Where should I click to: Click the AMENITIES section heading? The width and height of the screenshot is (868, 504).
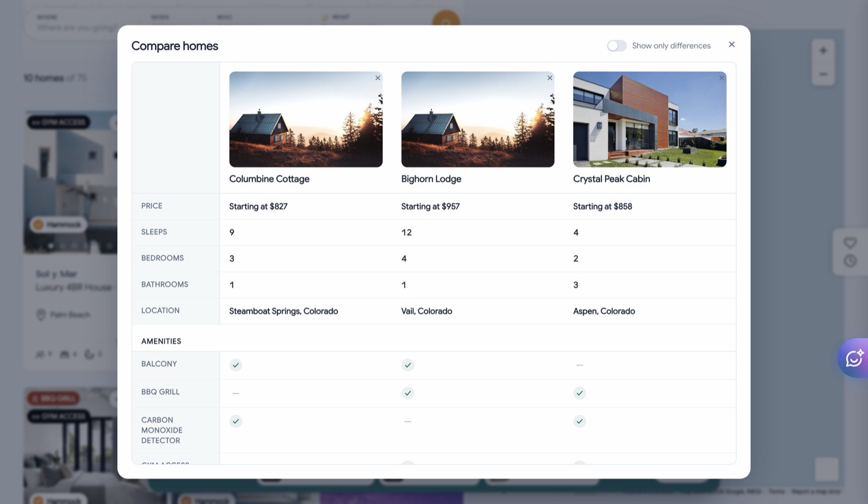pos(161,341)
